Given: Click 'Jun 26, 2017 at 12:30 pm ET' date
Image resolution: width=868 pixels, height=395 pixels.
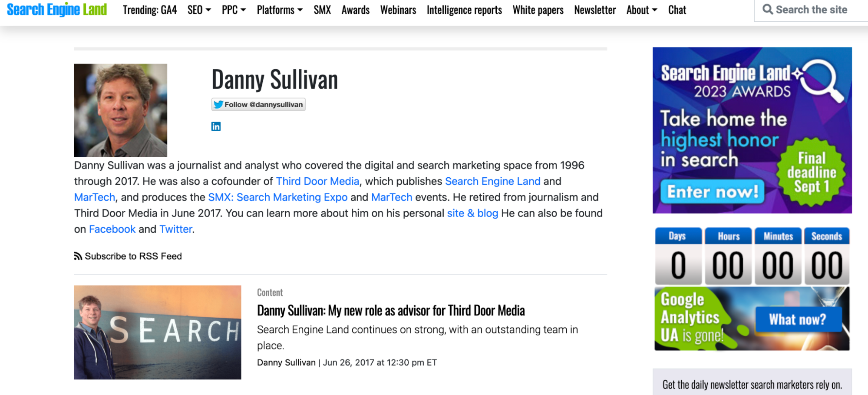Looking at the screenshot, I should (x=380, y=362).
